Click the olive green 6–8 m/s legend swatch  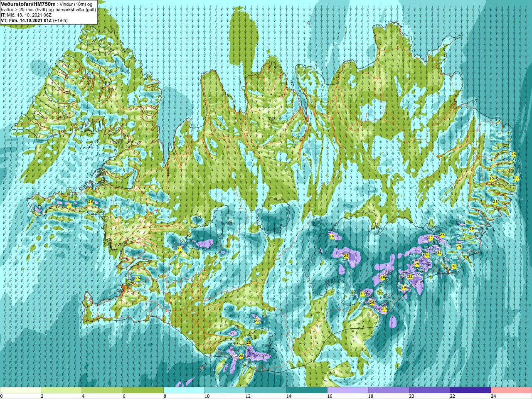(x=143, y=390)
